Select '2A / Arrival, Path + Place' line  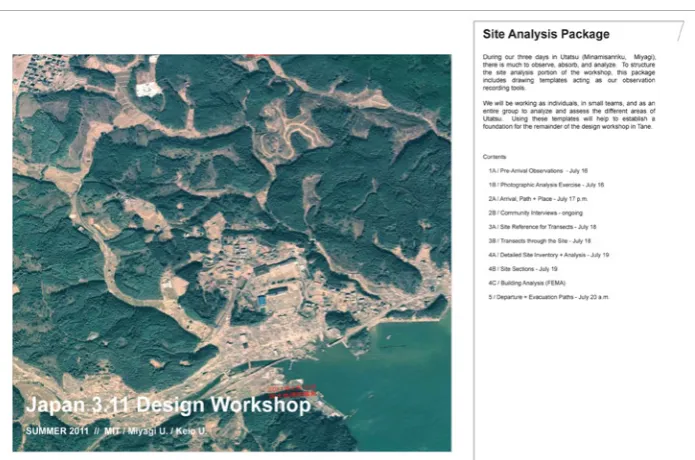tap(538, 199)
